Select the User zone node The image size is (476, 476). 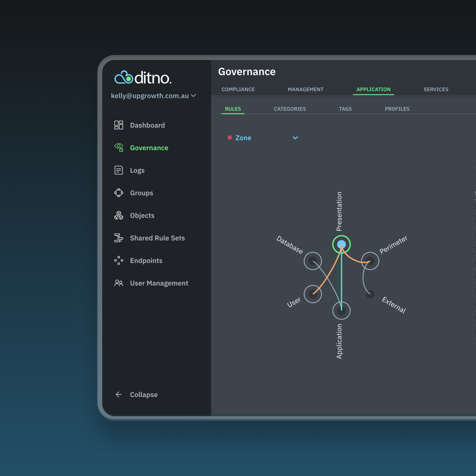tap(313, 294)
